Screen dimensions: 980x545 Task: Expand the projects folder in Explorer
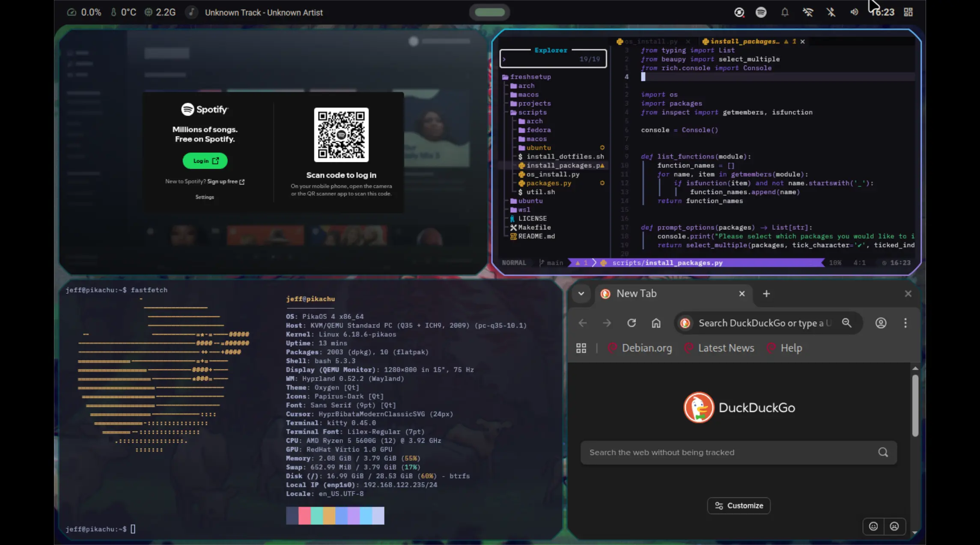coord(534,104)
